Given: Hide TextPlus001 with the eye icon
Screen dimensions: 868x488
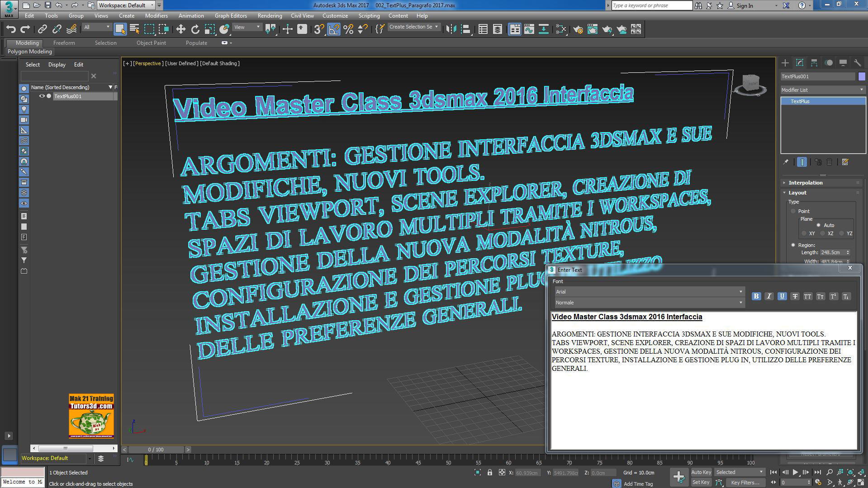Looking at the screenshot, I should click(x=42, y=96).
